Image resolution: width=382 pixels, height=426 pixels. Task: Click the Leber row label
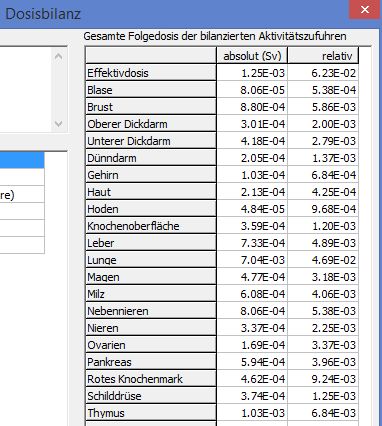151,243
